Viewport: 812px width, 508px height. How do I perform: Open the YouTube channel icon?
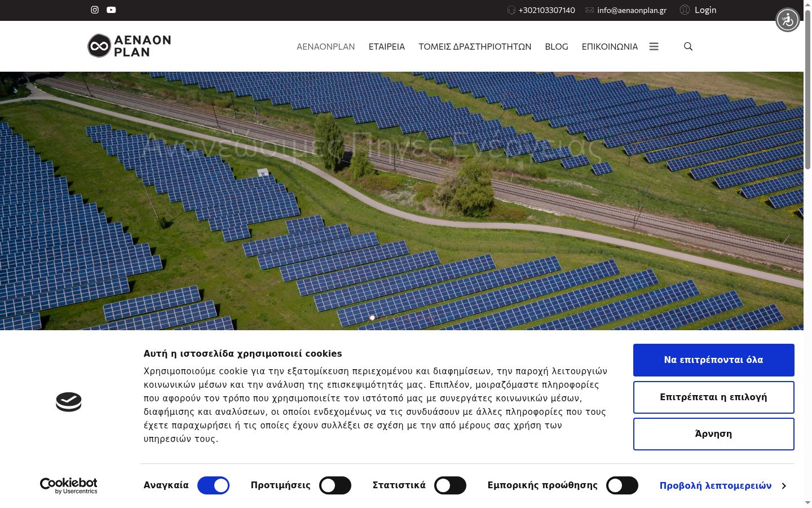(x=111, y=10)
